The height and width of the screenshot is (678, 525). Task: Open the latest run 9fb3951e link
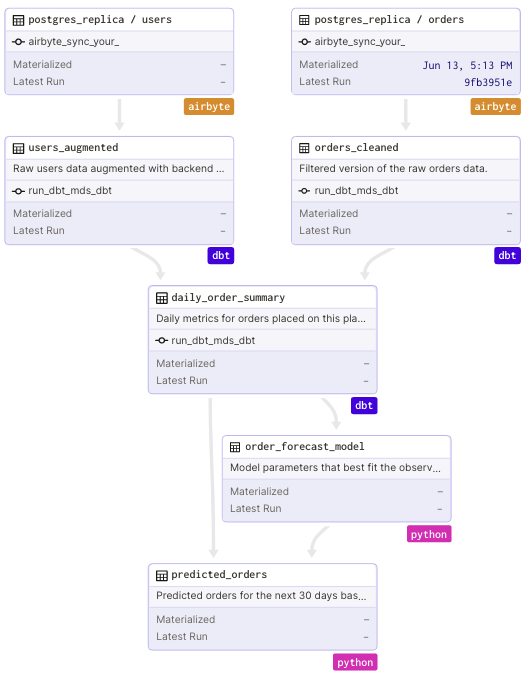click(488, 82)
